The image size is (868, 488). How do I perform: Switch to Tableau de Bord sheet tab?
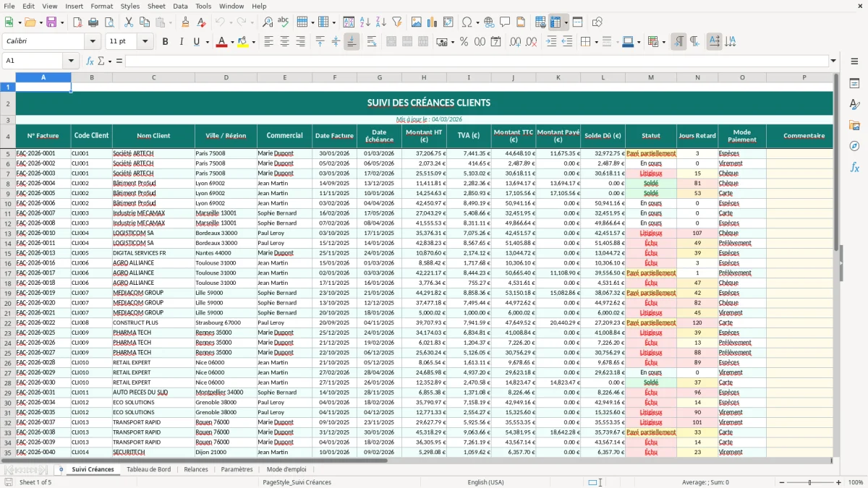coord(149,469)
